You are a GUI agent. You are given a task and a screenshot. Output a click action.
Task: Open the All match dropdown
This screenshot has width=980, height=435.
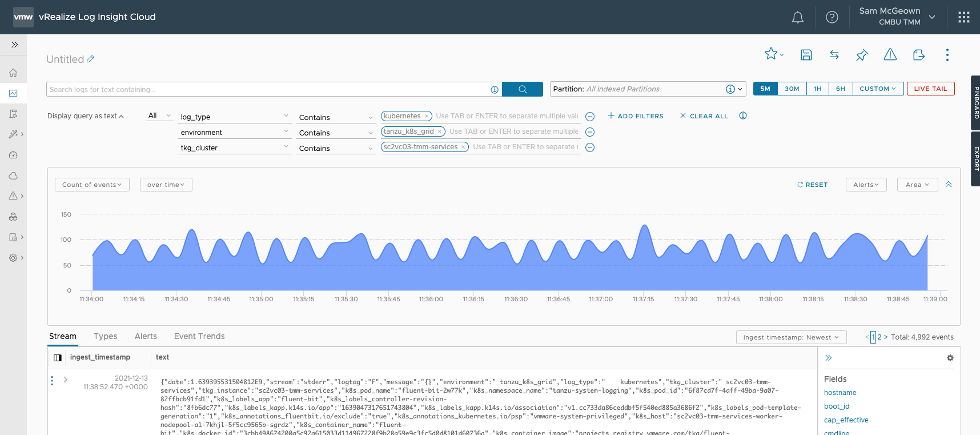point(159,115)
